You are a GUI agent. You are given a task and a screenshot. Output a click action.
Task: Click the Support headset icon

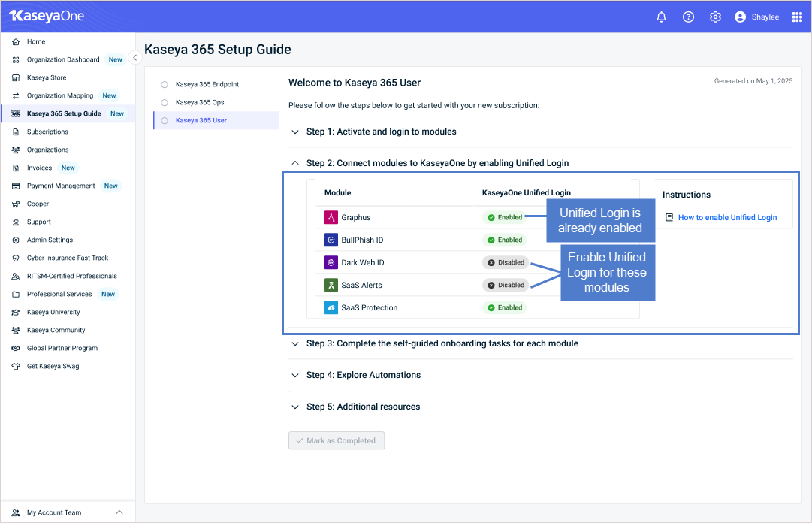(x=16, y=222)
